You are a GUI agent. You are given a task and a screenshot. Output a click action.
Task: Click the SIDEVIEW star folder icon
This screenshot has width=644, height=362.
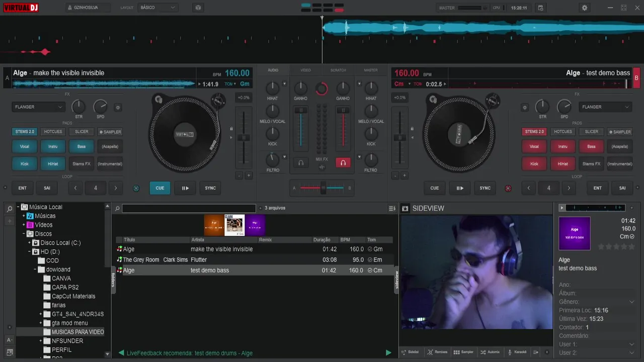pos(405,208)
